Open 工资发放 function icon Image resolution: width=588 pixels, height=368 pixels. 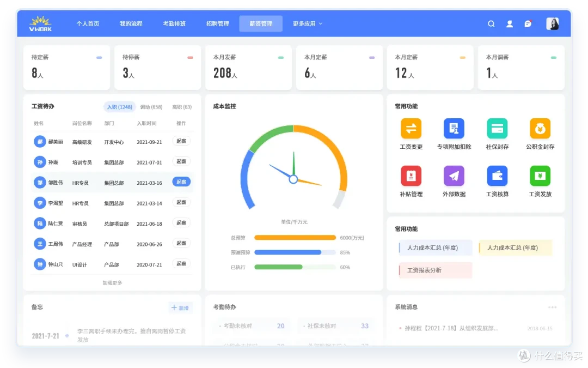coord(540,176)
